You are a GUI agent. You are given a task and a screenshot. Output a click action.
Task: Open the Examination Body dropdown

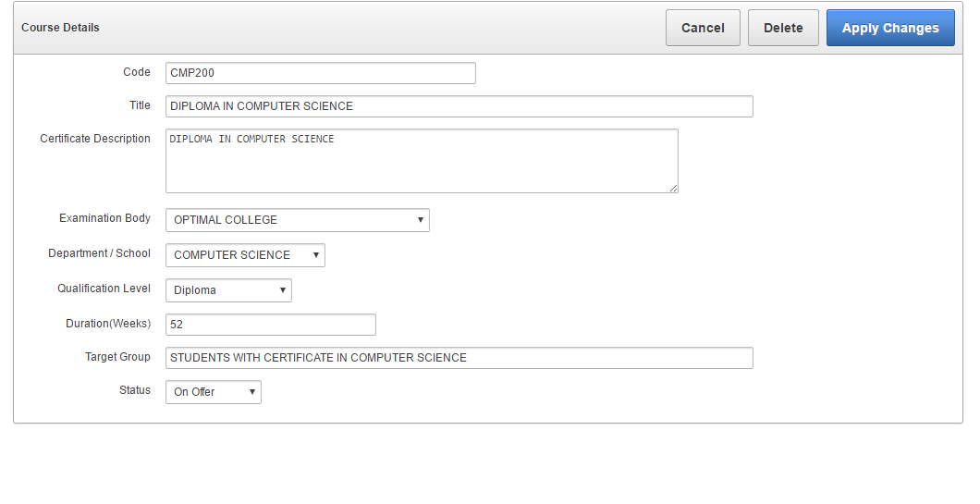click(x=297, y=220)
